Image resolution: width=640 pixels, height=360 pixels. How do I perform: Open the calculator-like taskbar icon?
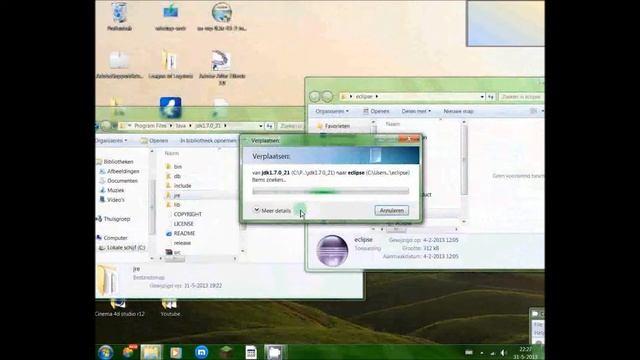pos(251,352)
